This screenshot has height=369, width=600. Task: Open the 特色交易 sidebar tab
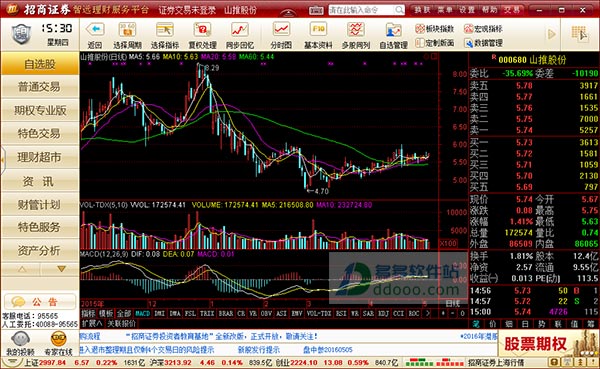click(x=40, y=134)
